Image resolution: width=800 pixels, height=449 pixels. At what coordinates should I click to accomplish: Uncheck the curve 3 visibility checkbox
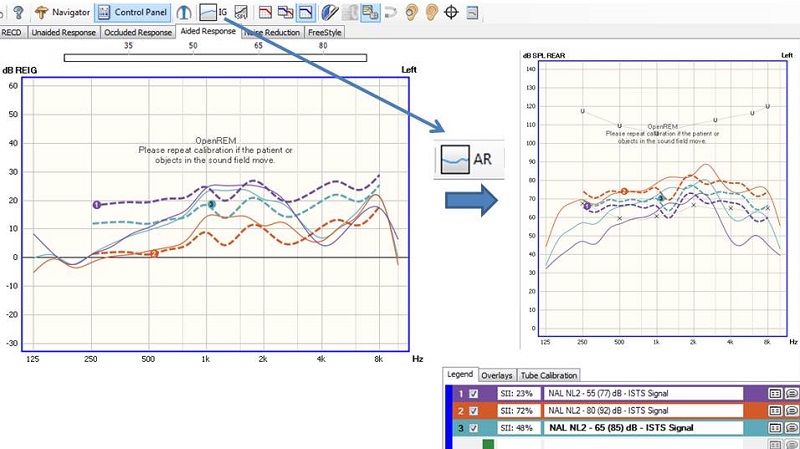click(473, 428)
